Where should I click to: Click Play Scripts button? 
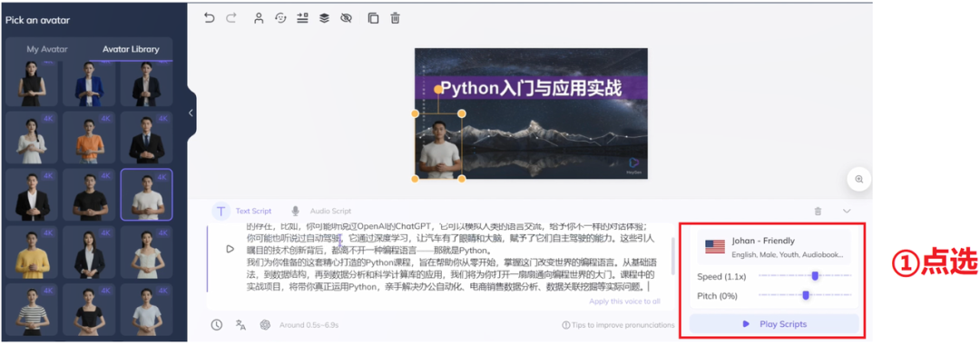(774, 324)
